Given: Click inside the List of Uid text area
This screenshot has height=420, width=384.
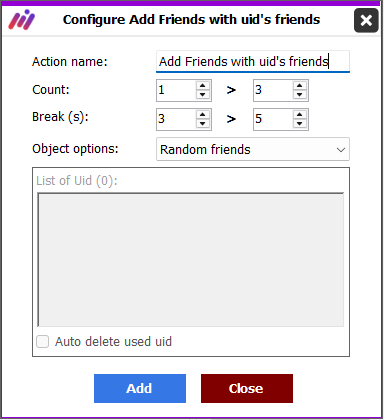Looking at the screenshot, I should pyautogui.click(x=191, y=259).
